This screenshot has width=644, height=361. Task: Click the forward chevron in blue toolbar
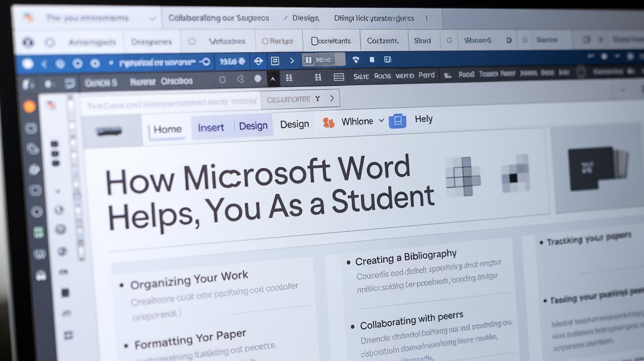tap(292, 61)
